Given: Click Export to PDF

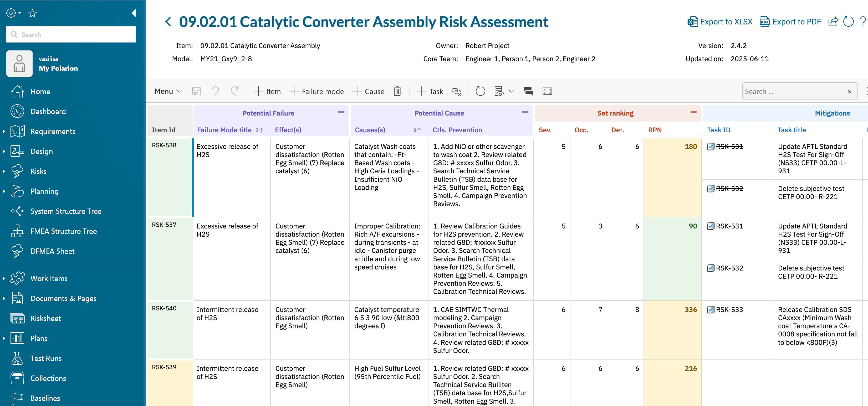Looking at the screenshot, I should point(790,22).
